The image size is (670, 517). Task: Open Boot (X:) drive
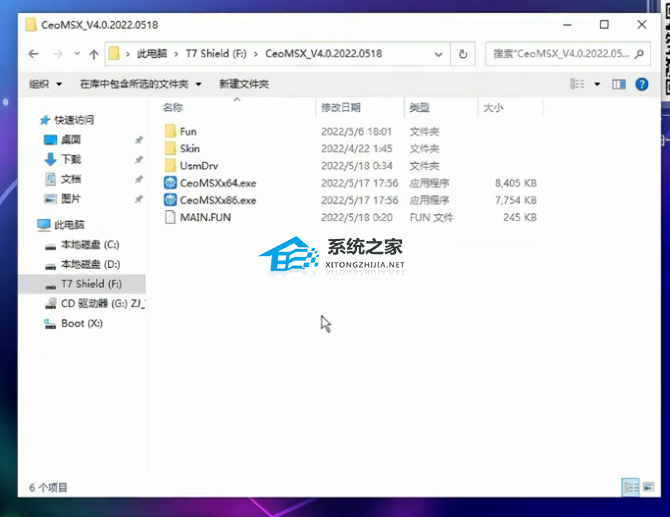tap(82, 323)
